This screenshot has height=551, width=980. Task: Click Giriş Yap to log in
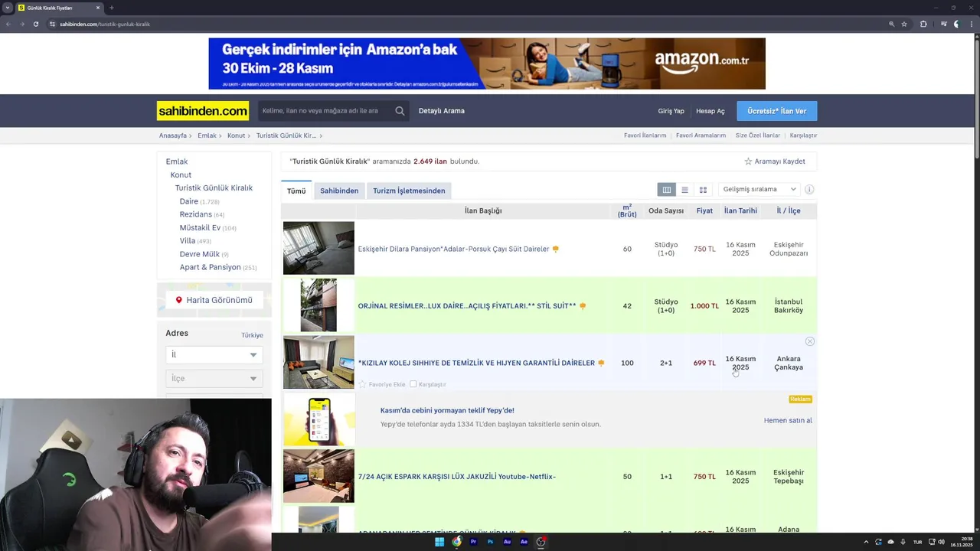(x=671, y=111)
